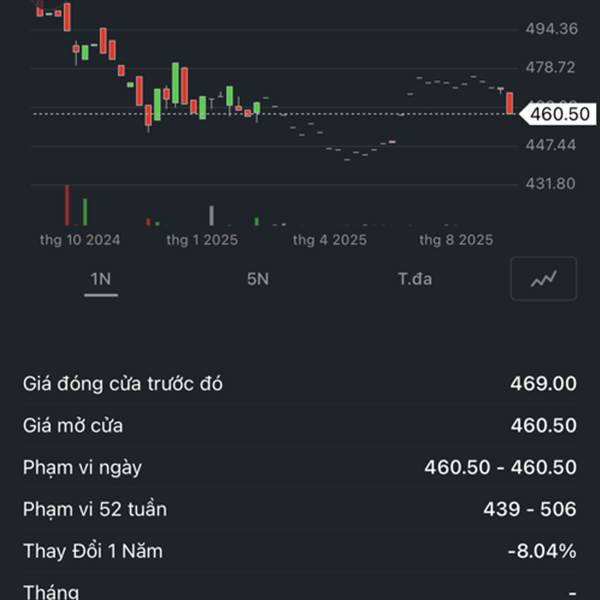
Task: Tap the Thay Đổi 1 Năm row
Action: 300,551
